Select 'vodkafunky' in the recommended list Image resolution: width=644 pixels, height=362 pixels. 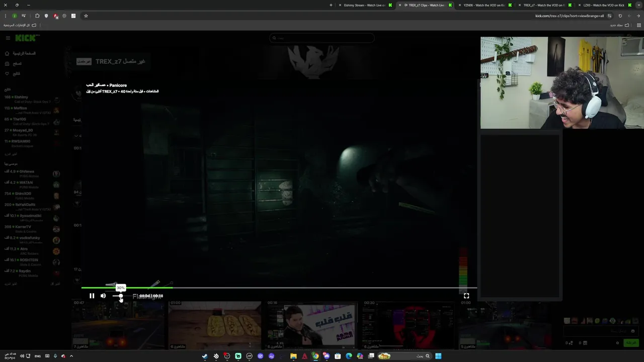pyautogui.click(x=32, y=240)
